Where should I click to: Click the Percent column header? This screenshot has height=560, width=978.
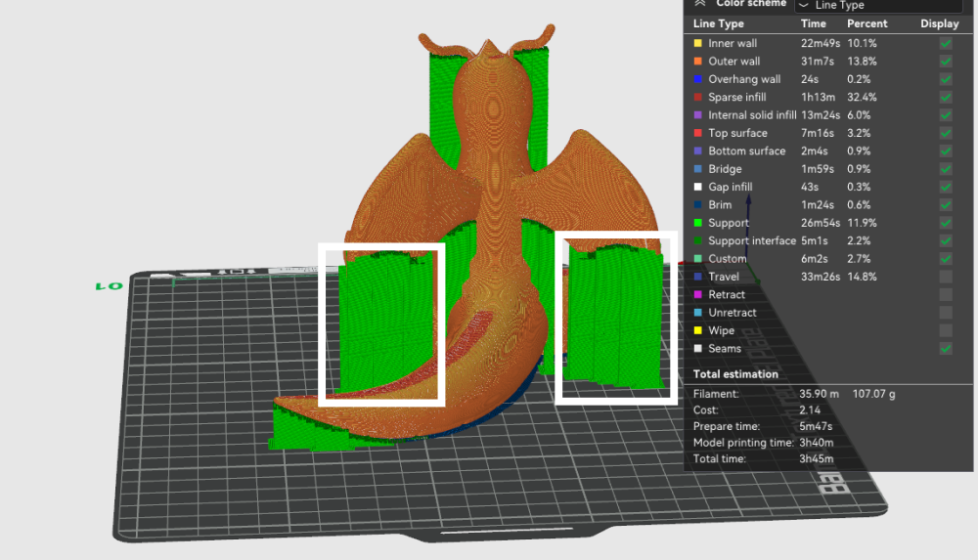coord(867,23)
